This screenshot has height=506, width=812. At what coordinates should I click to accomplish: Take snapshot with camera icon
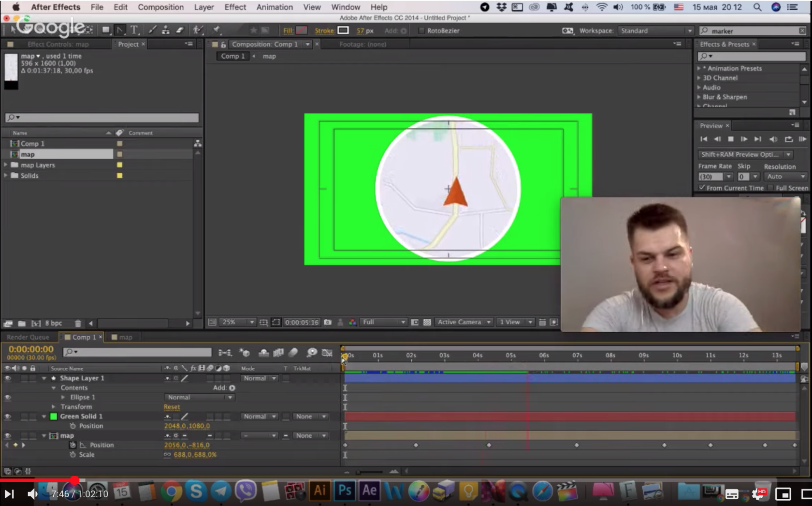328,322
